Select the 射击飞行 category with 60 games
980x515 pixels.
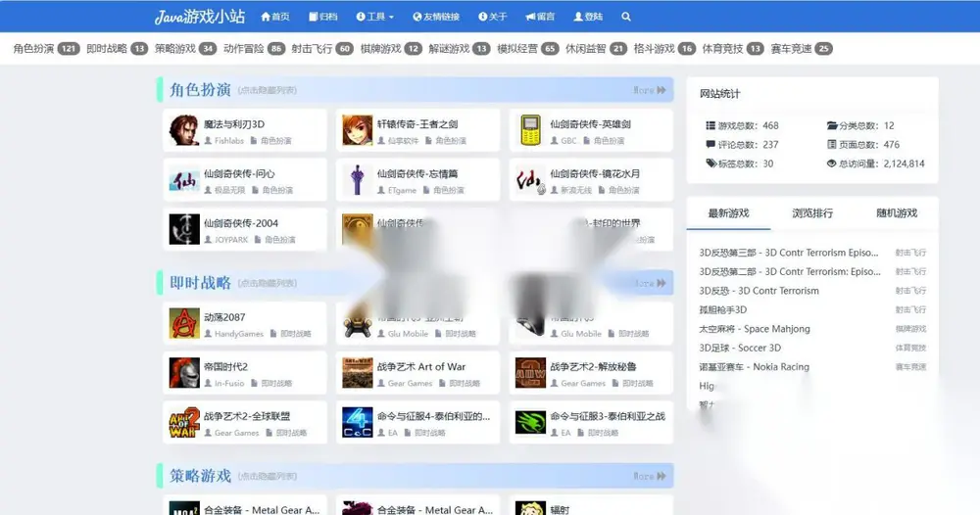click(322, 49)
